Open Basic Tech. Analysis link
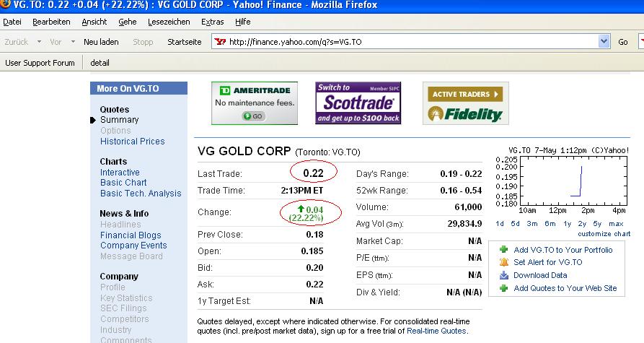The height and width of the screenshot is (343, 644). (141, 193)
